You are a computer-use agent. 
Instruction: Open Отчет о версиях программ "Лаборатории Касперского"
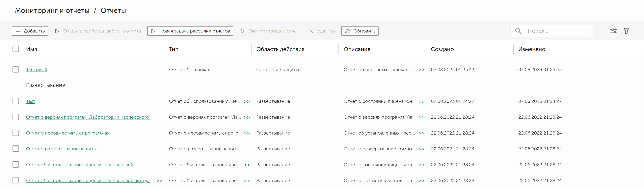tap(88, 117)
